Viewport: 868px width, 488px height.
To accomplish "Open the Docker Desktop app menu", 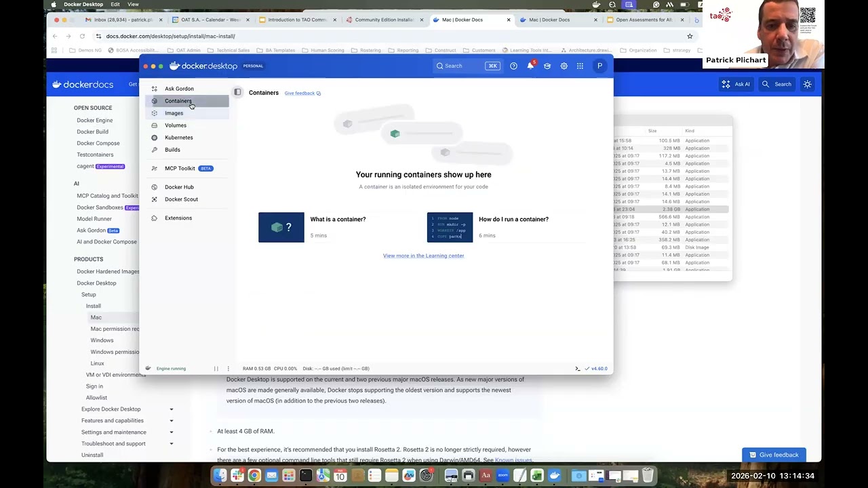I will (x=83, y=4).
